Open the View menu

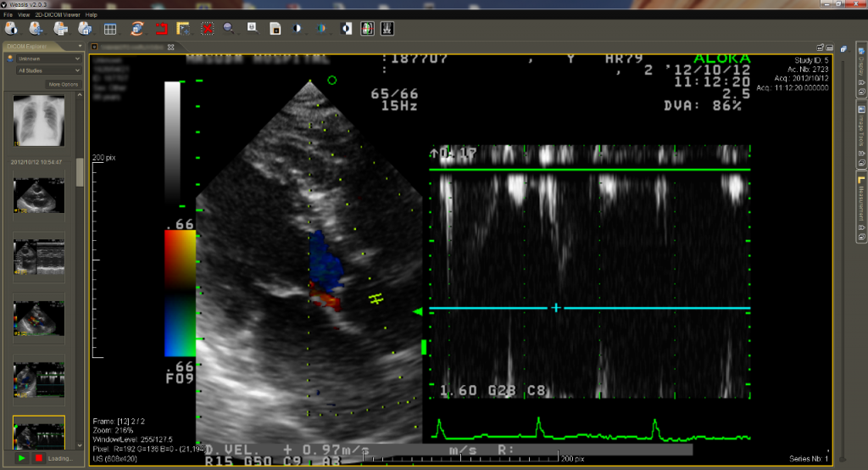point(24,15)
